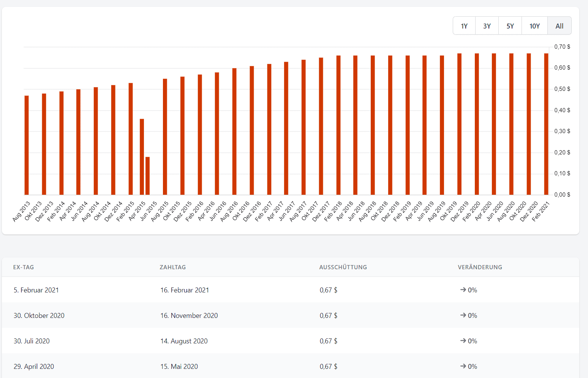
Task: Click the EX-TAG column header
Action: [24, 267]
